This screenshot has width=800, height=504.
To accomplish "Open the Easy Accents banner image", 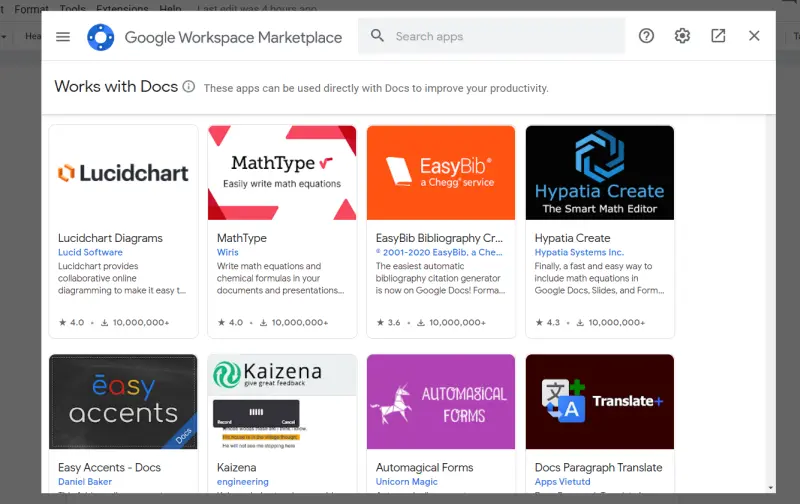I will click(x=123, y=402).
